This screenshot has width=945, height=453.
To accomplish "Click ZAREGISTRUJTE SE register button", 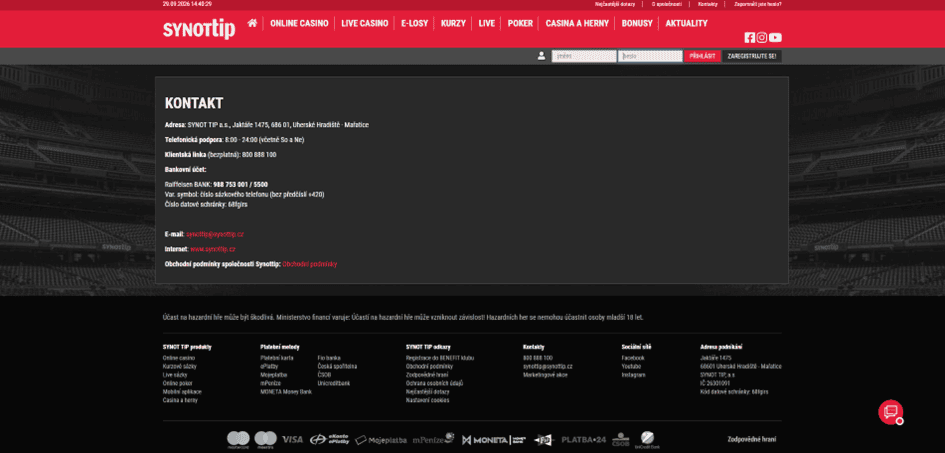I will point(752,56).
